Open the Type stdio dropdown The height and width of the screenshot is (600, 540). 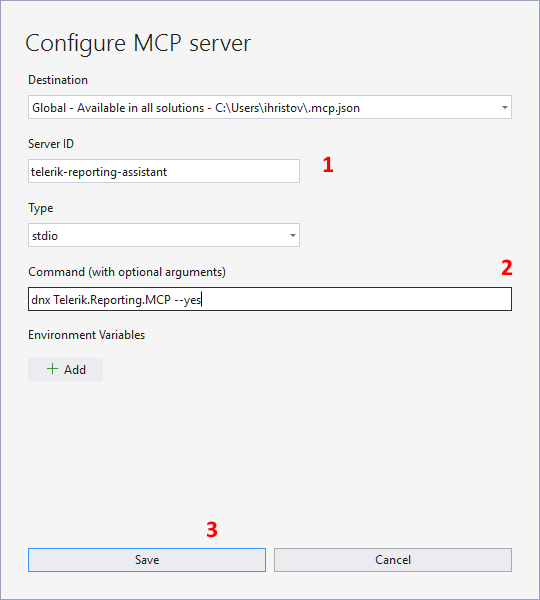click(164, 235)
